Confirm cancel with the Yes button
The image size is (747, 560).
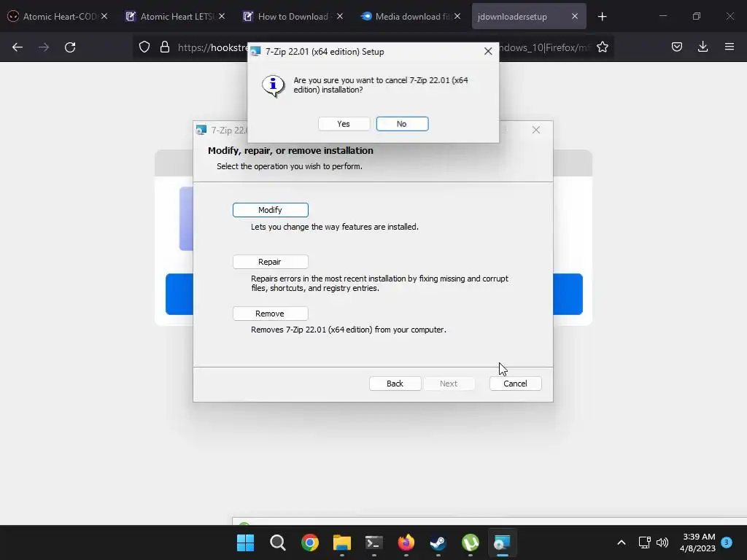point(344,124)
